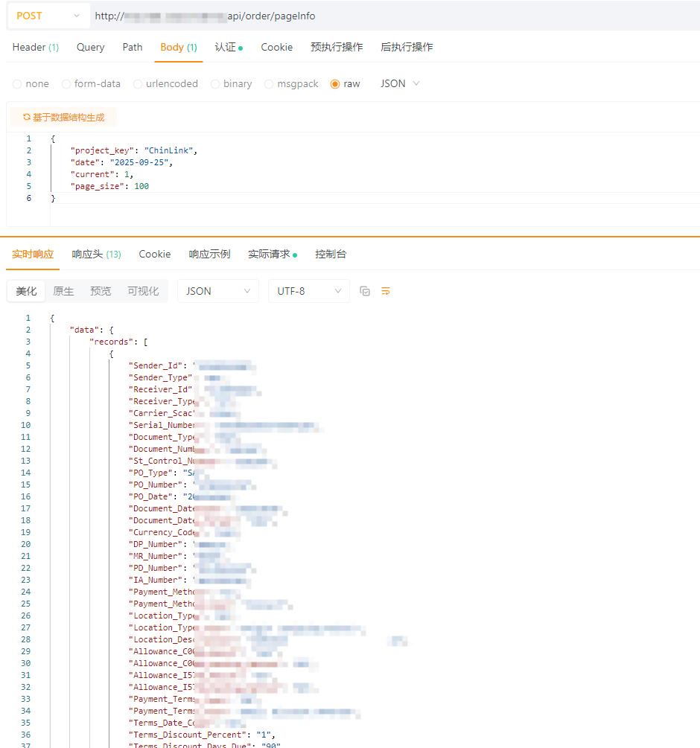Click the copy response icon
This screenshot has height=748, width=700.
click(x=365, y=291)
